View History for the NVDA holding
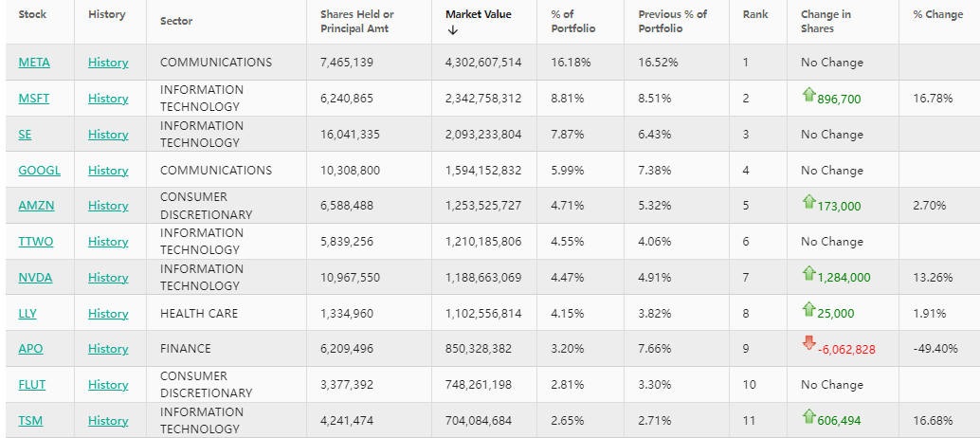Image resolution: width=980 pixels, height=438 pixels. pyautogui.click(x=108, y=278)
